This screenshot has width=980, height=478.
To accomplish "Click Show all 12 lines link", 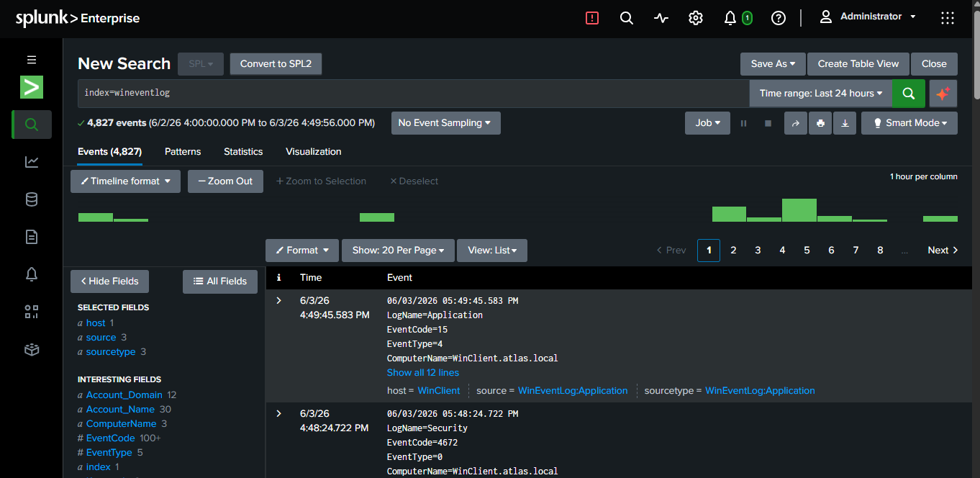I will [x=423, y=373].
